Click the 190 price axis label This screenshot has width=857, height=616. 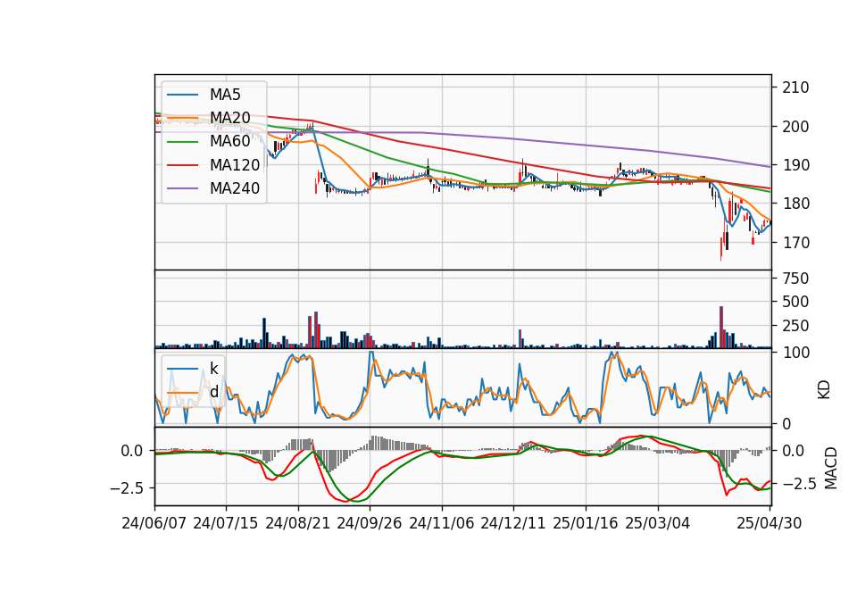pyautogui.click(x=795, y=165)
